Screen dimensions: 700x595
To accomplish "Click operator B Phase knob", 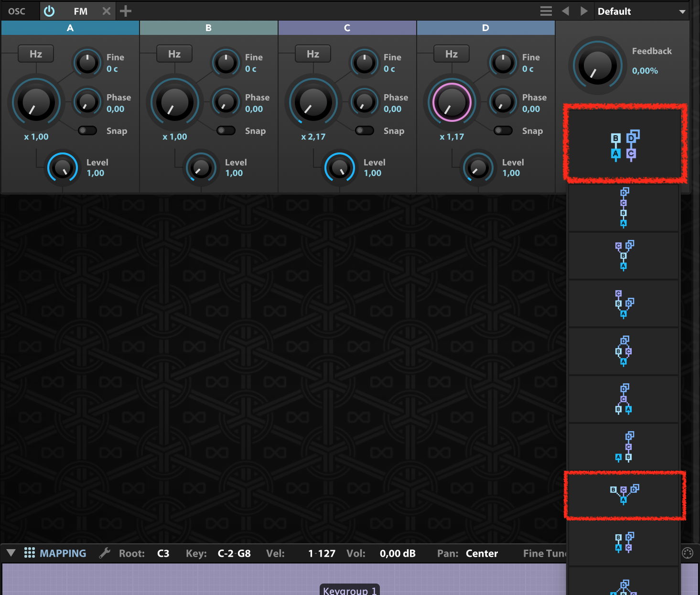I will [226, 101].
